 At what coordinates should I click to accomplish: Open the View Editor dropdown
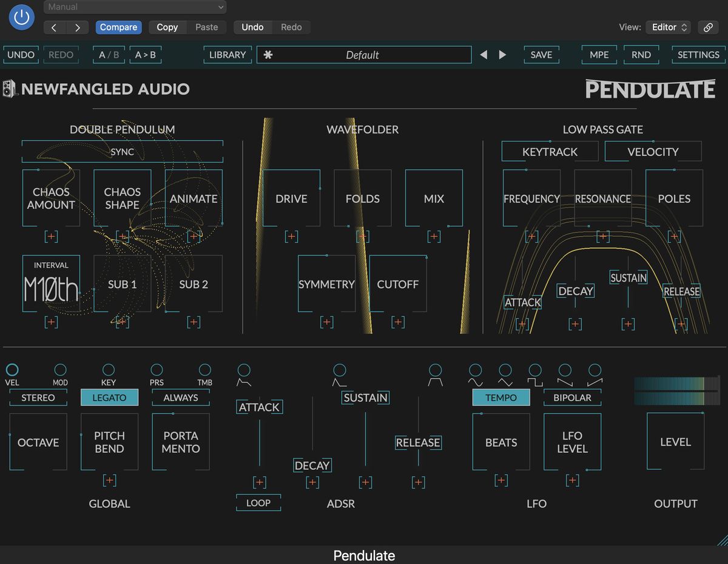tap(669, 27)
